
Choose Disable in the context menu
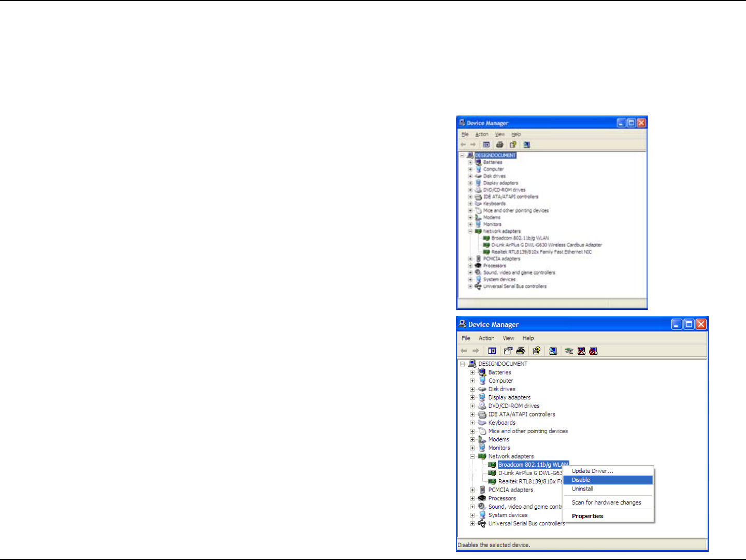608,480
